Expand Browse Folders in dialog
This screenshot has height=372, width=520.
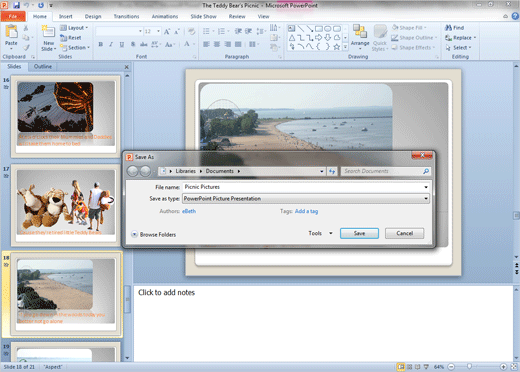click(154, 234)
